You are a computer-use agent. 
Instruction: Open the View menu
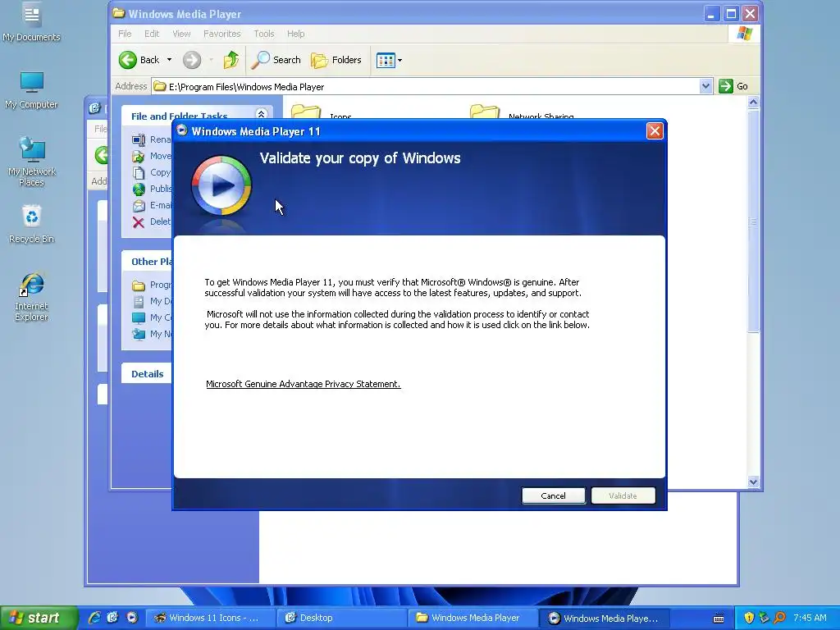click(x=181, y=34)
